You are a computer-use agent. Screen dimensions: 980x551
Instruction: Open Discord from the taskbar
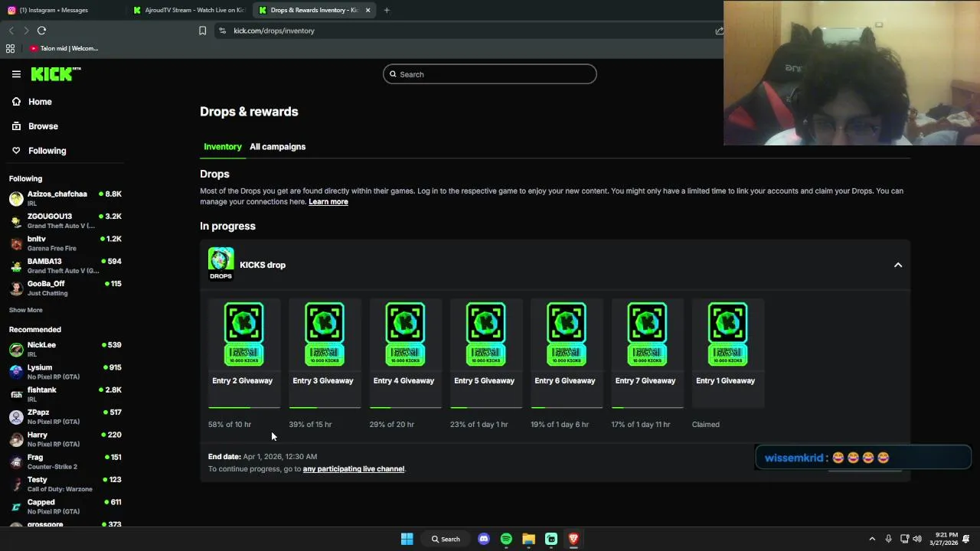(x=484, y=539)
